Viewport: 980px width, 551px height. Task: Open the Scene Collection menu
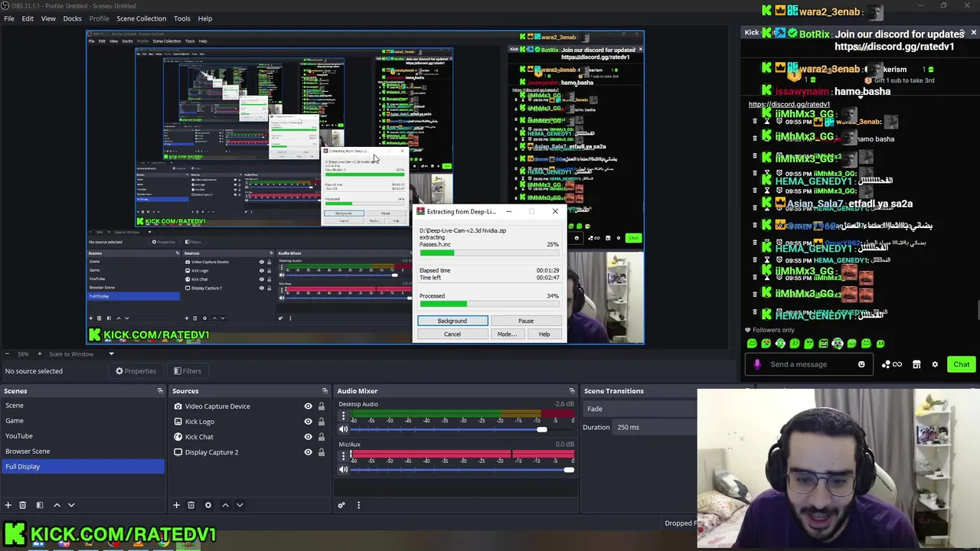[x=141, y=18]
